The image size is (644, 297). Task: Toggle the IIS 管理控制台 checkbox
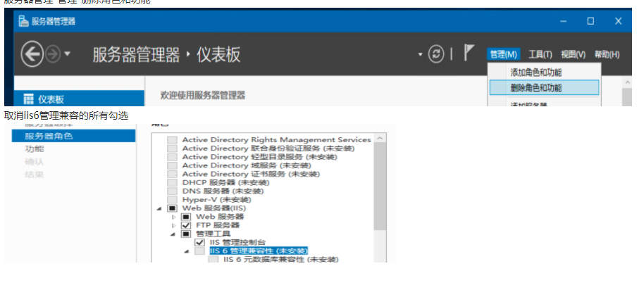(200, 242)
